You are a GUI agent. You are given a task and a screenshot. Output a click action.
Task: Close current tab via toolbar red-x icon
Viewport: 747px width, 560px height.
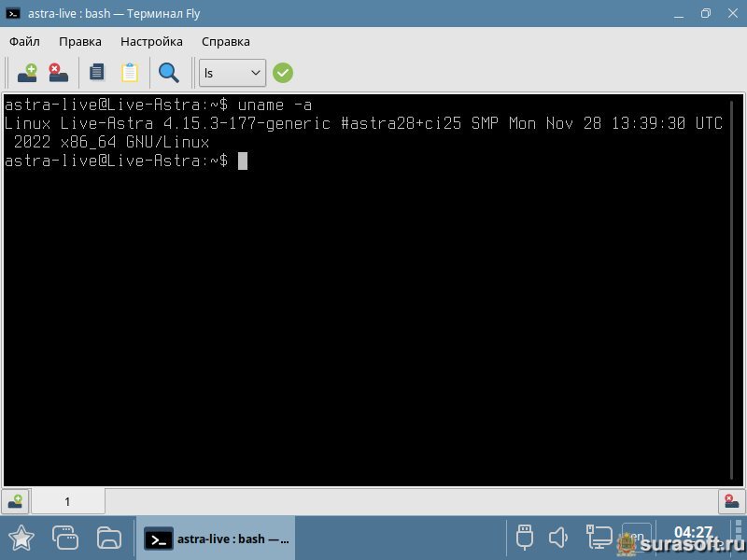pos(59,73)
